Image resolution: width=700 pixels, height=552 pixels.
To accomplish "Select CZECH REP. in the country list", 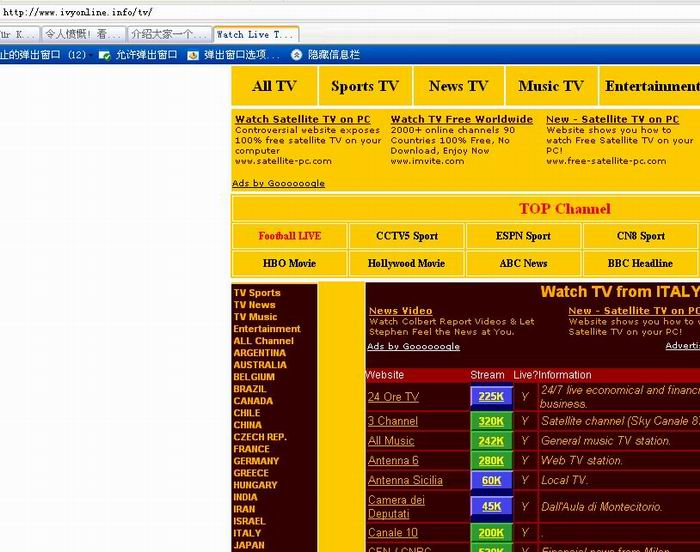I will tap(260, 437).
